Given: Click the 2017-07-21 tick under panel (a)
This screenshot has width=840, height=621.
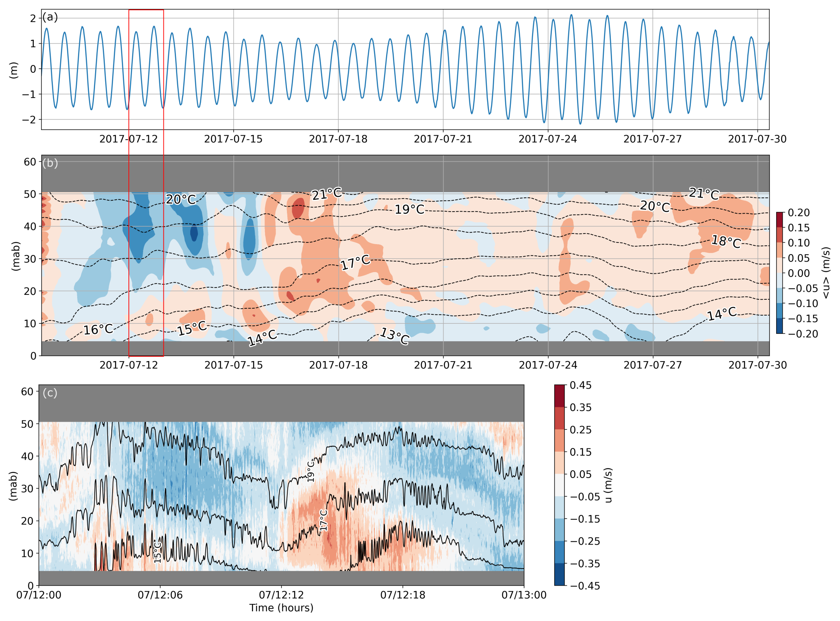Looking at the screenshot, I should (443, 139).
